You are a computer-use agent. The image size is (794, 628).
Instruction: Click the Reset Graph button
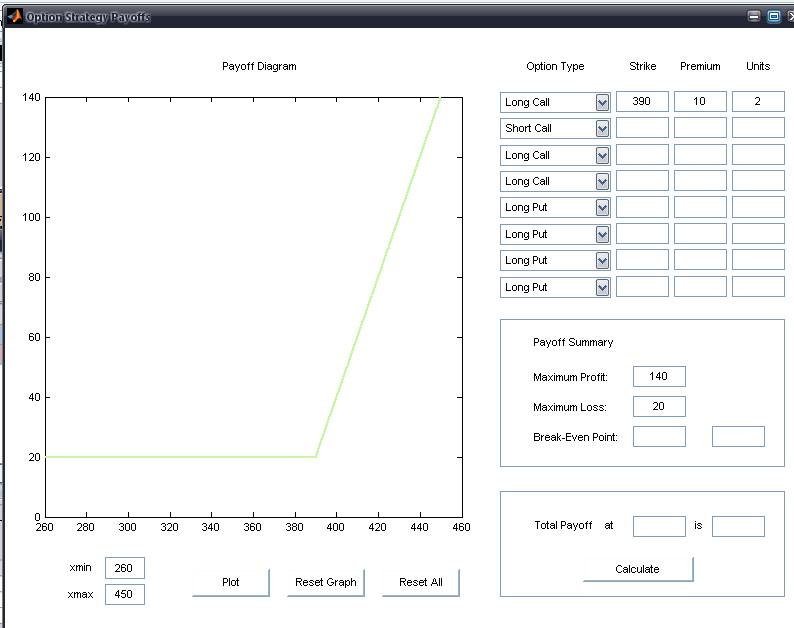326,582
